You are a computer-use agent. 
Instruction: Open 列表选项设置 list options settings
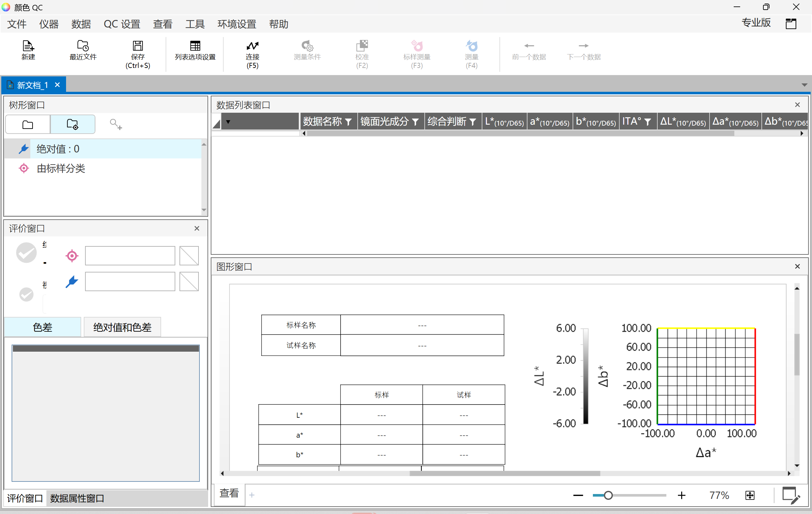[x=195, y=45]
